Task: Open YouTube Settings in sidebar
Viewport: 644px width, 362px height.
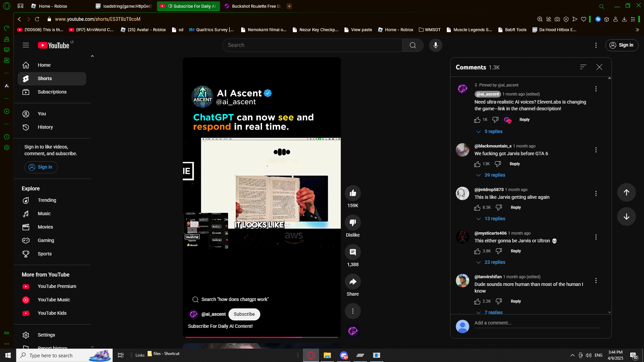Action: click(52, 335)
